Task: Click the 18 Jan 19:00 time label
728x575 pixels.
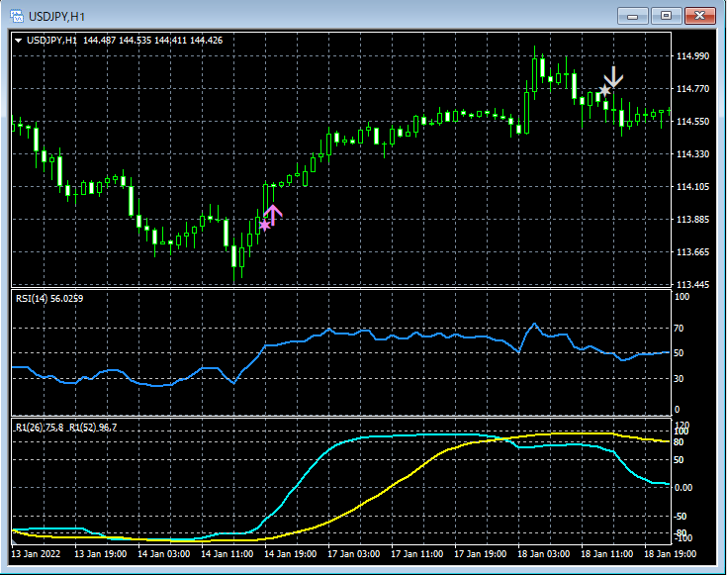Action: point(670,554)
